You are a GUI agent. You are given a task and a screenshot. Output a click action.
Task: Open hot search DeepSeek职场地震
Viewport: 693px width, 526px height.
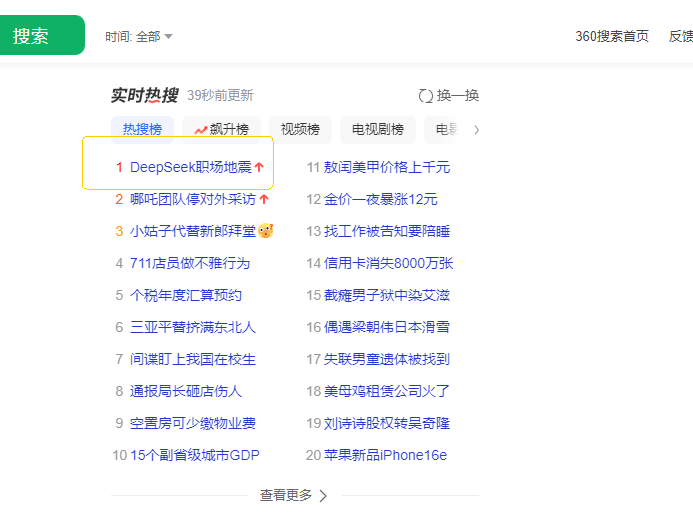coord(190,168)
